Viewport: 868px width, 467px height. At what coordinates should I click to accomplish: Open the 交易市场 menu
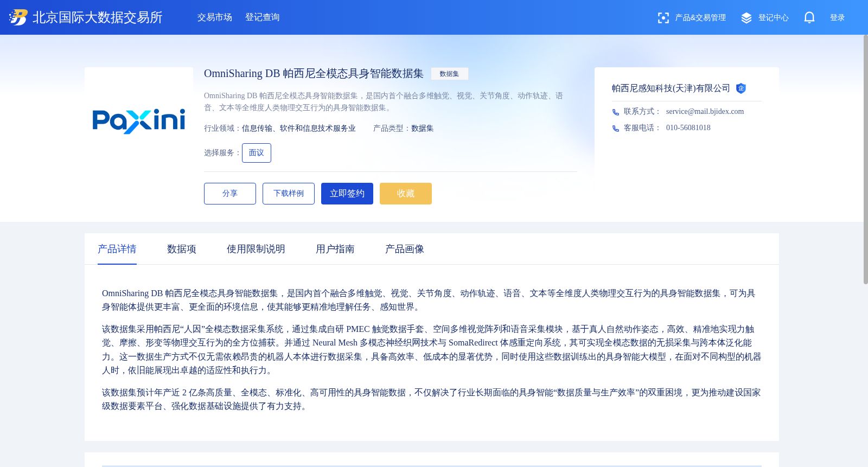[215, 17]
